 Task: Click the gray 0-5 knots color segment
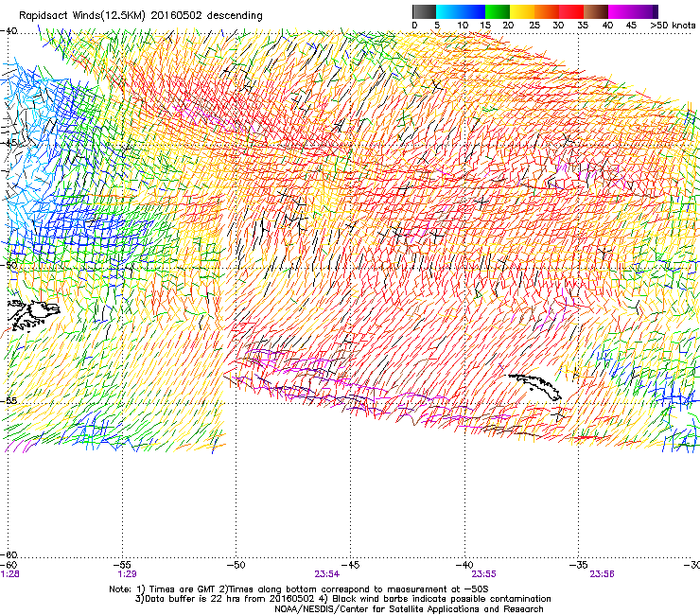pos(424,11)
